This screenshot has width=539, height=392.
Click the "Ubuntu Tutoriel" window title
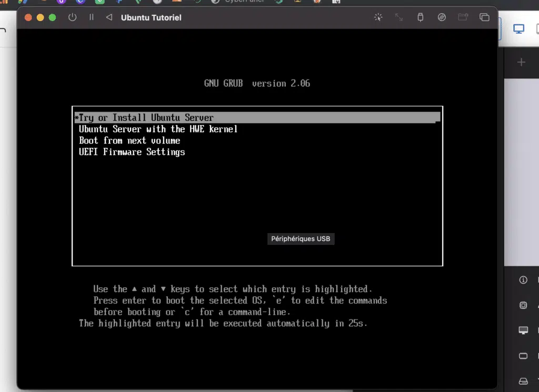tap(151, 17)
